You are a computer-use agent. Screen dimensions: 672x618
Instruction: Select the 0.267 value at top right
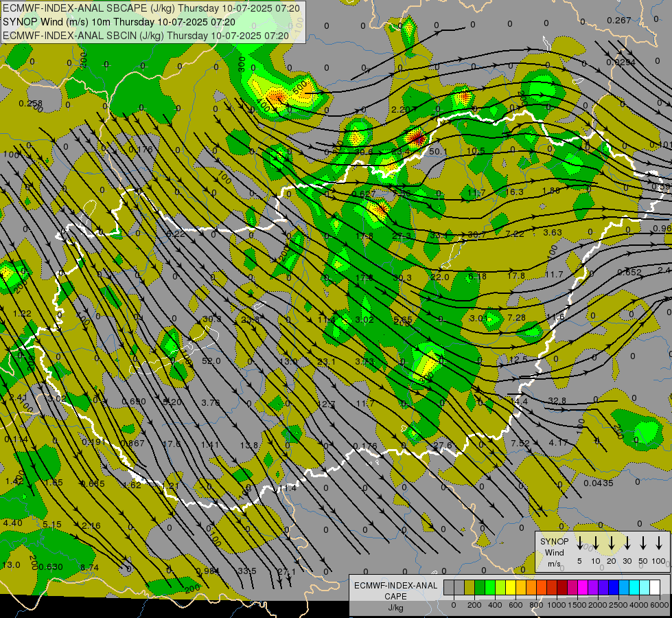pos(619,20)
